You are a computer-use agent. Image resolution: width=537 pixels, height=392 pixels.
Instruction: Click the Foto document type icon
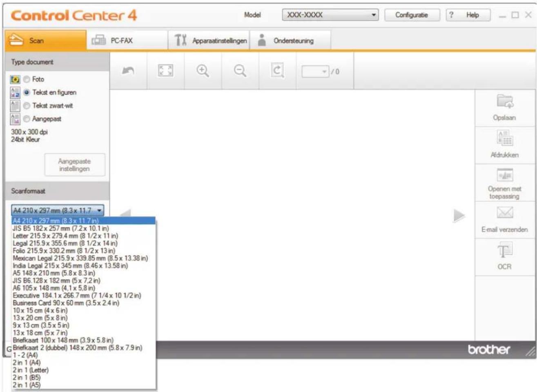click(15, 79)
